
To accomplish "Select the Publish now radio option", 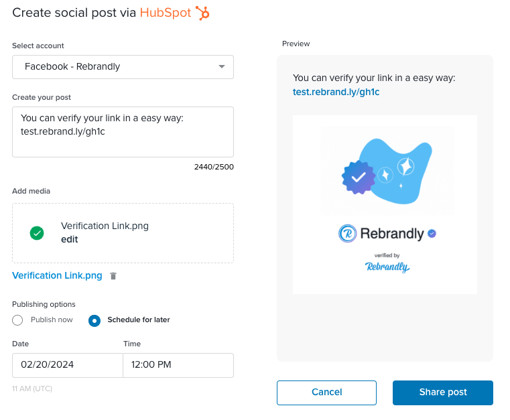I will pyautogui.click(x=17, y=320).
